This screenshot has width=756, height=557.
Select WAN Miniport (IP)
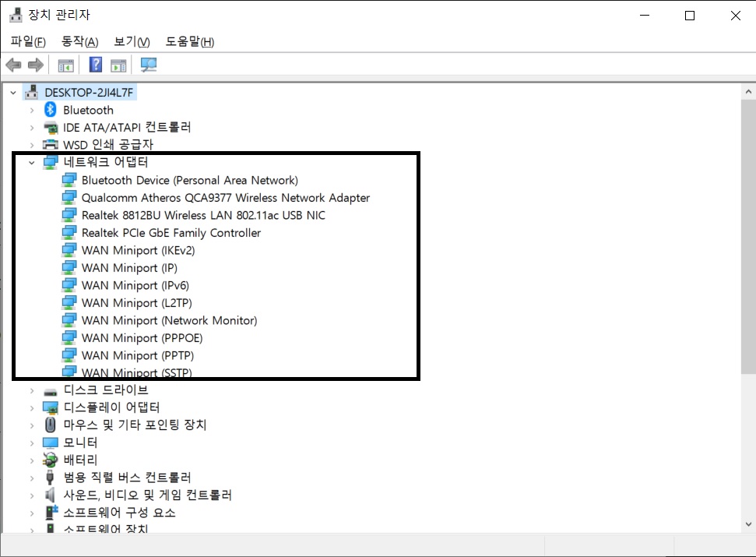[x=129, y=268]
